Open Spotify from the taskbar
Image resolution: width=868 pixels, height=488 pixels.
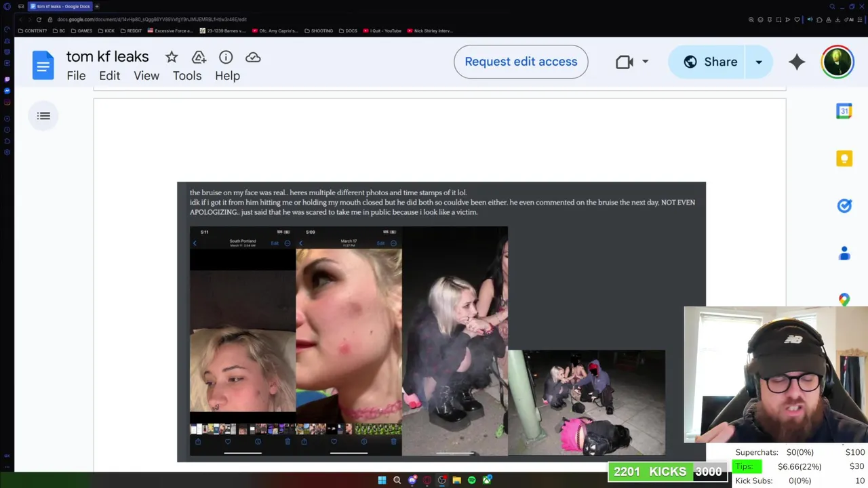[x=471, y=480]
